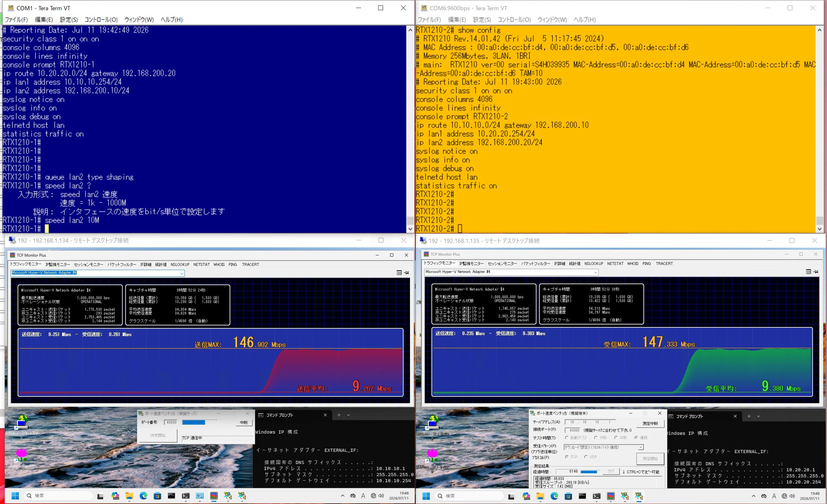The image size is (827, 504).
Task: Click search box in 192.168.1.135 taskbar
Action: pyautogui.click(x=469, y=496)
